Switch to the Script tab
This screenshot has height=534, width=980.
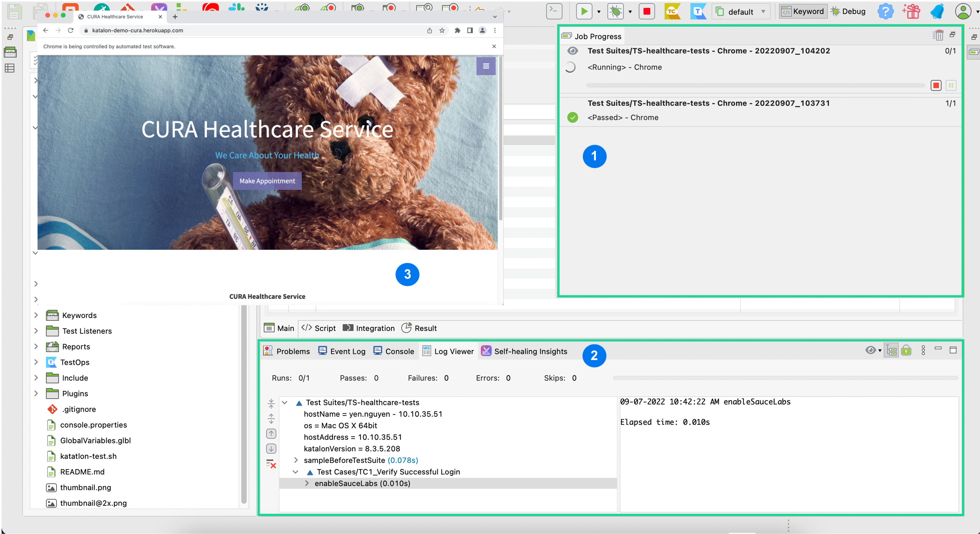[319, 328]
